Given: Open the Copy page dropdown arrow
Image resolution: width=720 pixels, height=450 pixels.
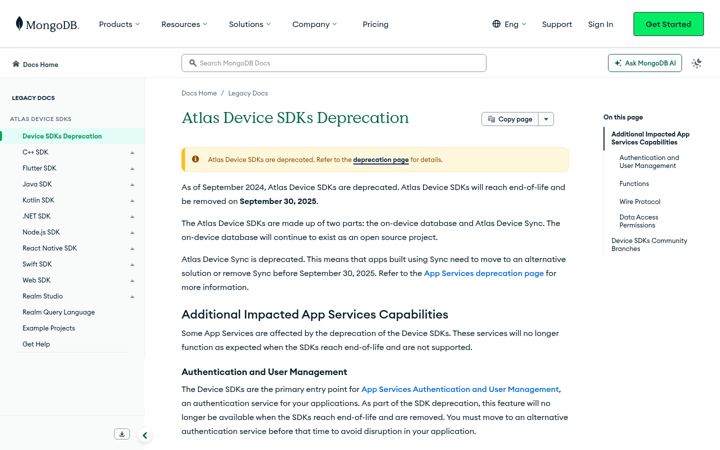Looking at the screenshot, I should [x=546, y=119].
